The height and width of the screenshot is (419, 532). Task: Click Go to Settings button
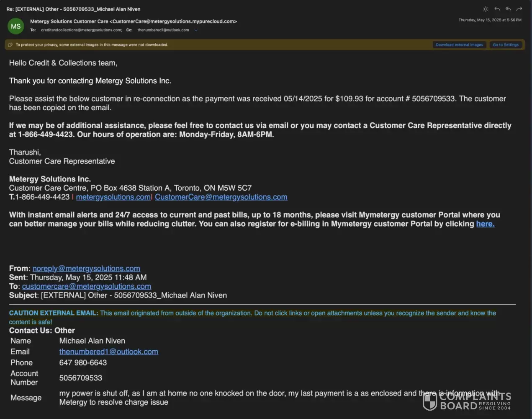[x=506, y=45]
